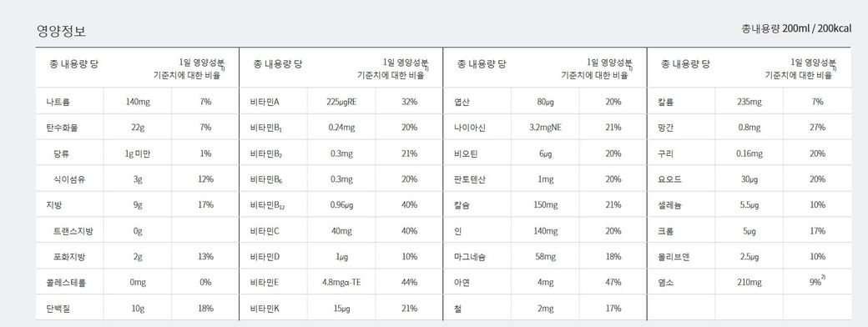Select the 아연 47% percentage
Screen dimensions: 868x327
613,282
